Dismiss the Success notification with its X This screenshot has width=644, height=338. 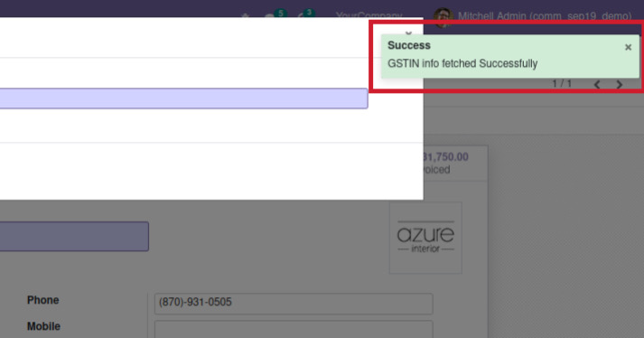(628, 47)
